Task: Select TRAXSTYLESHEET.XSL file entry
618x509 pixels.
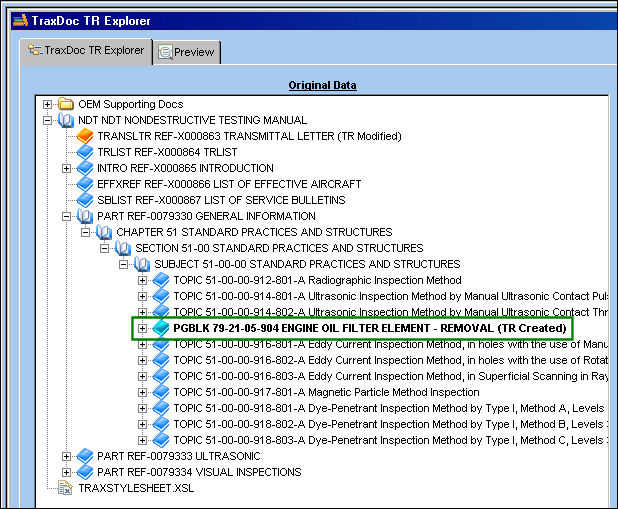Action: [136, 488]
